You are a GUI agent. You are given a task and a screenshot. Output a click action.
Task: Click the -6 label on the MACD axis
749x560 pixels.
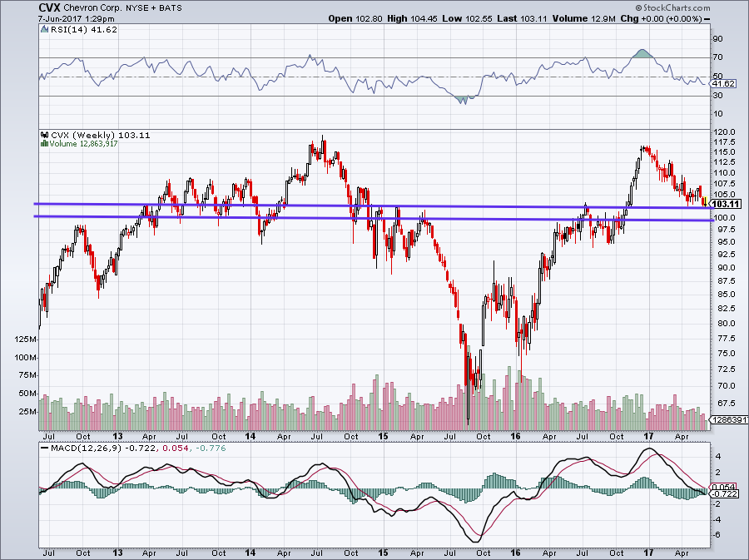tap(717, 535)
